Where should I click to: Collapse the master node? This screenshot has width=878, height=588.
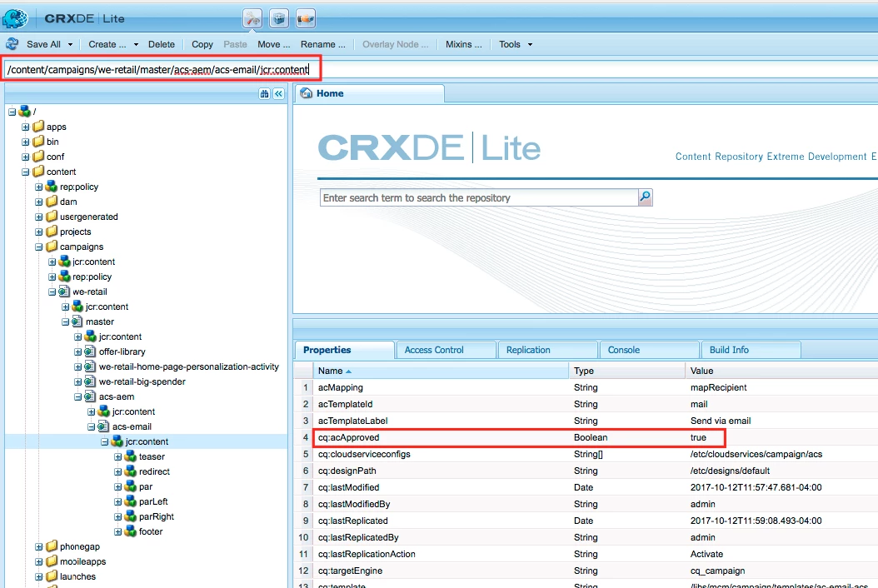[65, 321]
